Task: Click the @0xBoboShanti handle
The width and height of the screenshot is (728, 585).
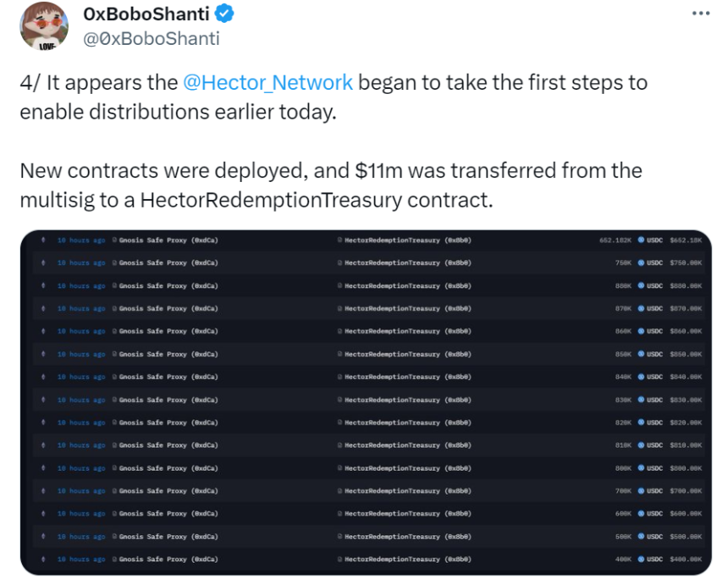Action: click(x=152, y=38)
